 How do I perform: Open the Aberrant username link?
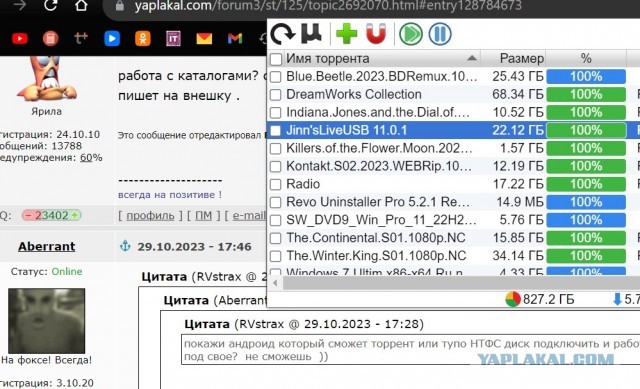coord(47,247)
